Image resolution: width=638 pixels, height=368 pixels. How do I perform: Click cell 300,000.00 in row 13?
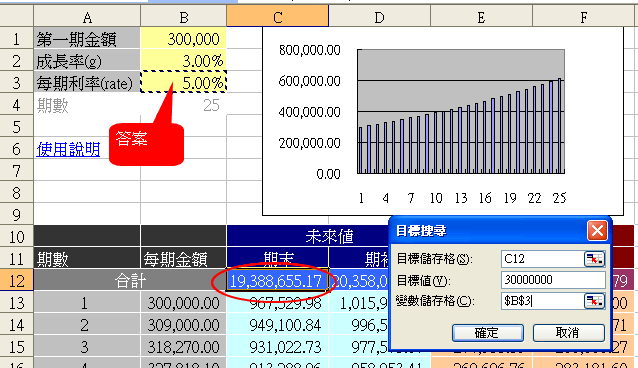click(x=184, y=303)
